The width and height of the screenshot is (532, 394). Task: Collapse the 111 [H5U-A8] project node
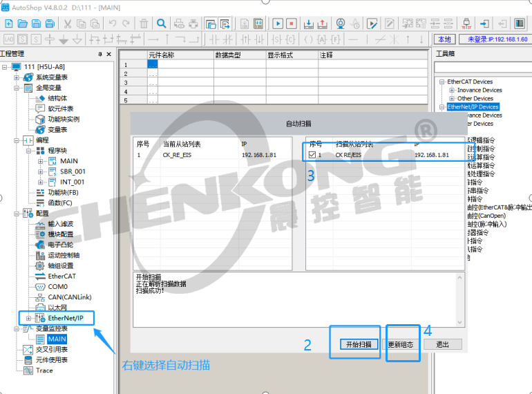[4, 67]
